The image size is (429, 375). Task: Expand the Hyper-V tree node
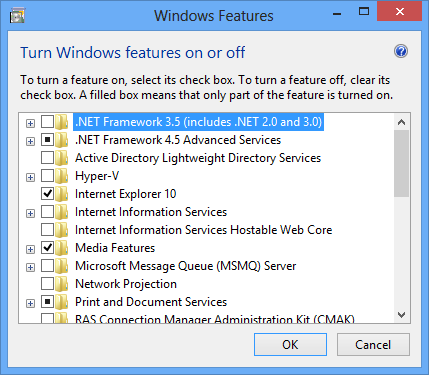(30, 177)
